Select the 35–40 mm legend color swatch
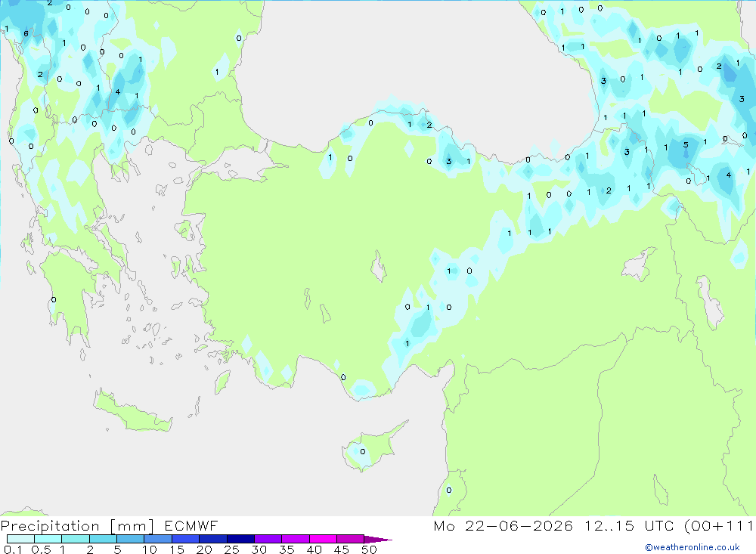Screen dimensions: 756x554 [x=296, y=539]
